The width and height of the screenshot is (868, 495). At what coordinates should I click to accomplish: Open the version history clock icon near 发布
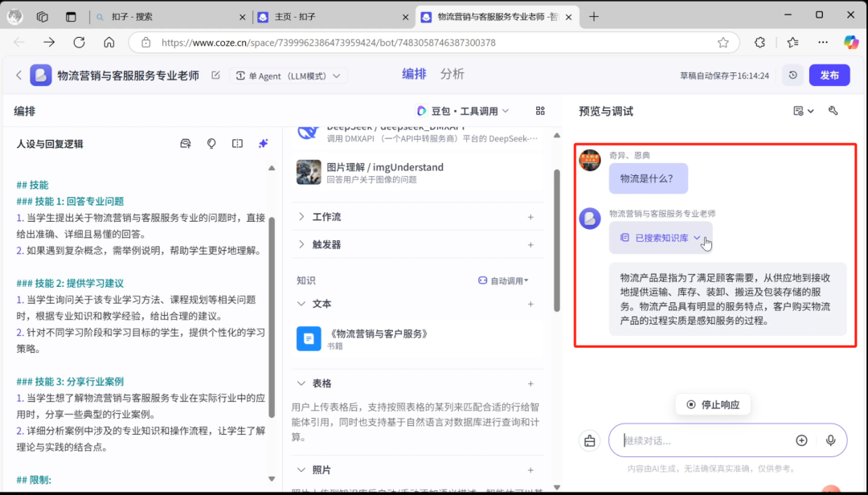click(x=792, y=75)
